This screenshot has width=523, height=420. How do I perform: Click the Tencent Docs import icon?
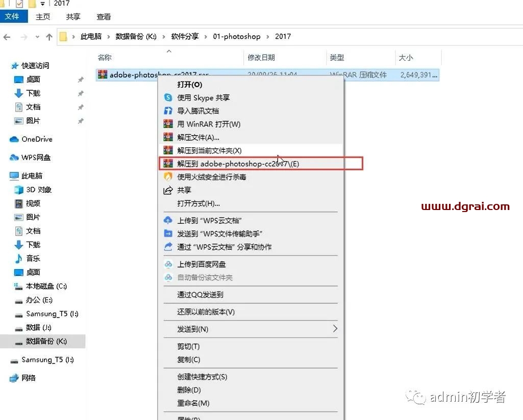pyautogui.click(x=168, y=111)
